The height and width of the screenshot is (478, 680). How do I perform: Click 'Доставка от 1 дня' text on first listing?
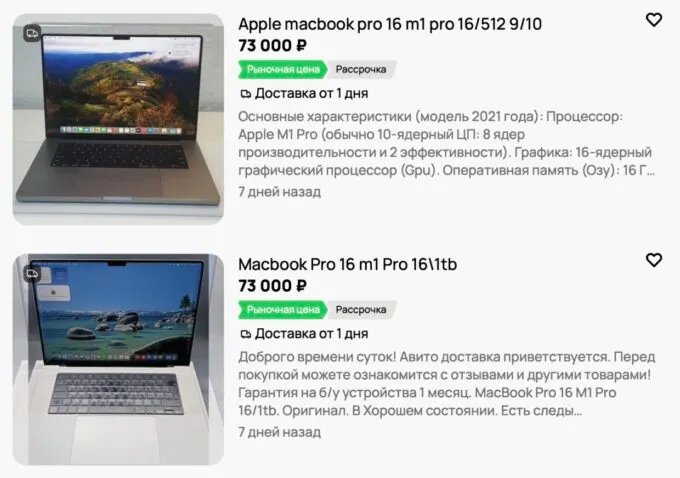(x=311, y=93)
